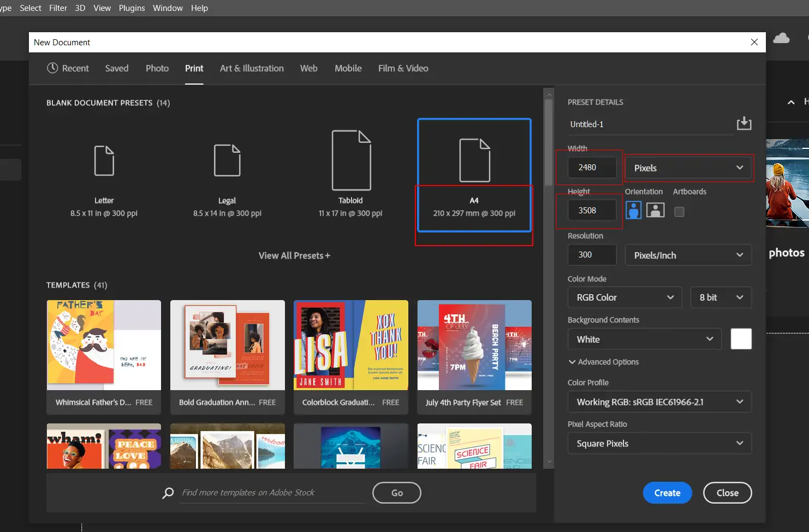Screen dimensions: 809x532
Task: Click the Adobe Stock template search field
Action: (x=272, y=493)
